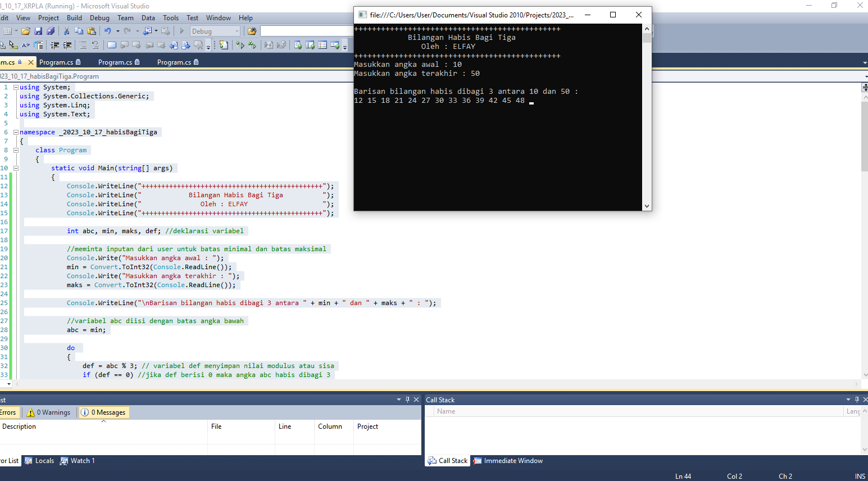
Task: Toggle the 0 Messages filter
Action: point(104,412)
